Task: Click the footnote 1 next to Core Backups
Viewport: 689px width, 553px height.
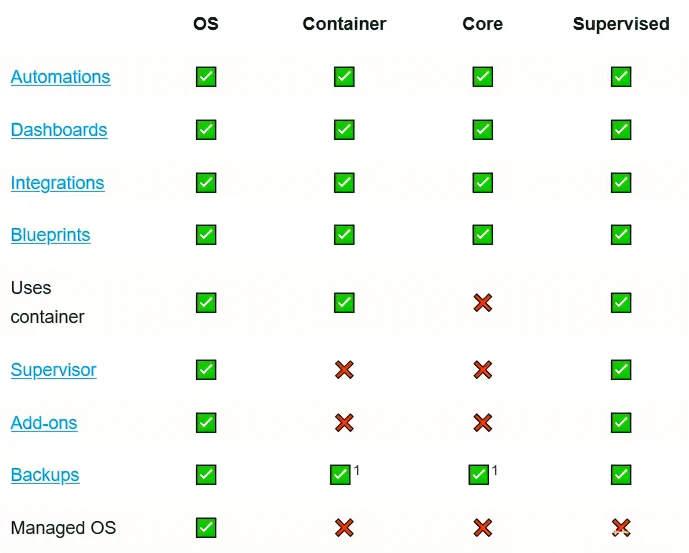Action: (495, 469)
